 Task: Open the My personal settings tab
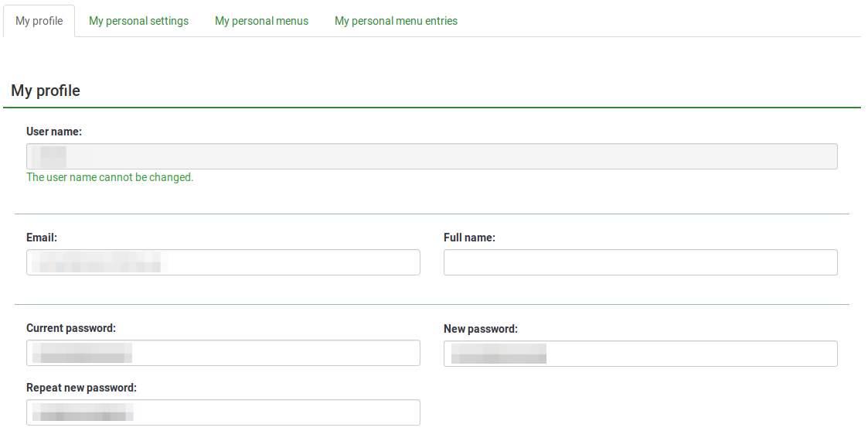pos(138,21)
